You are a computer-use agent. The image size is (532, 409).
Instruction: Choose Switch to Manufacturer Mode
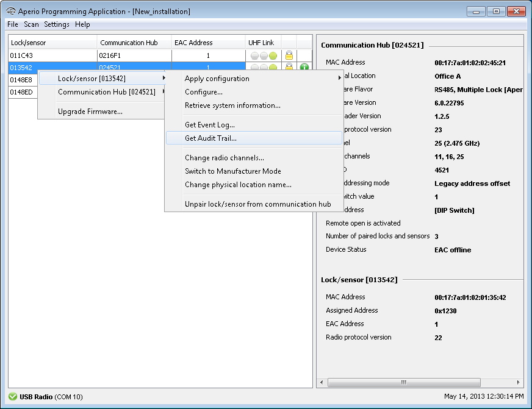tap(254, 171)
